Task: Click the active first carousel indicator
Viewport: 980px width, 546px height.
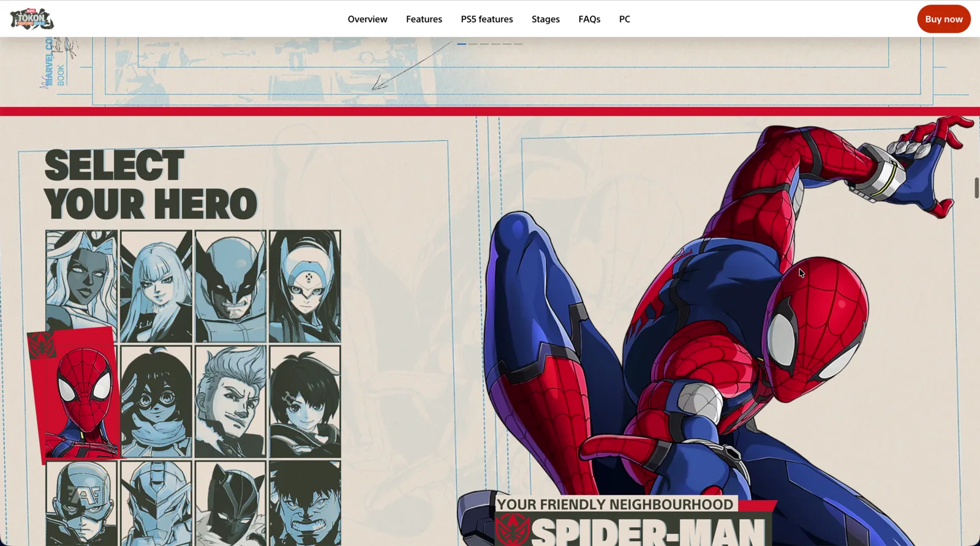Action: 462,44
